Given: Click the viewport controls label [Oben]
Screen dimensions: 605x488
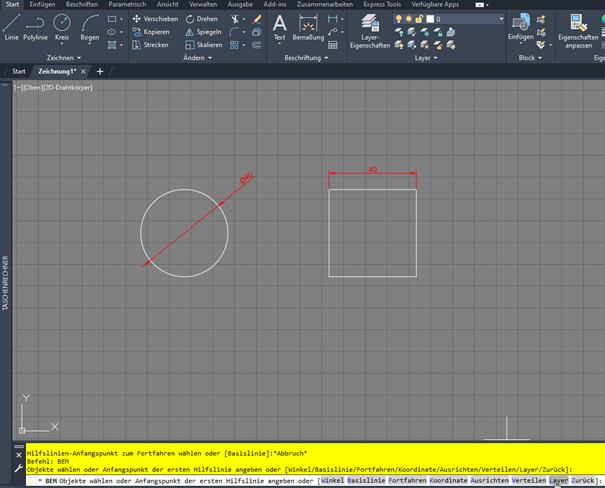Looking at the screenshot, I should [x=33, y=88].
